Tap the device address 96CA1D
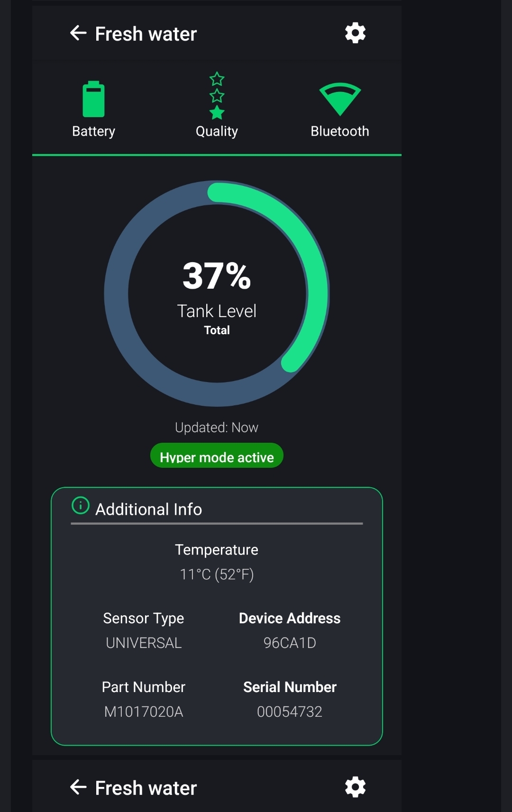Viewport: 512px width, 812px height. (290, 643)
